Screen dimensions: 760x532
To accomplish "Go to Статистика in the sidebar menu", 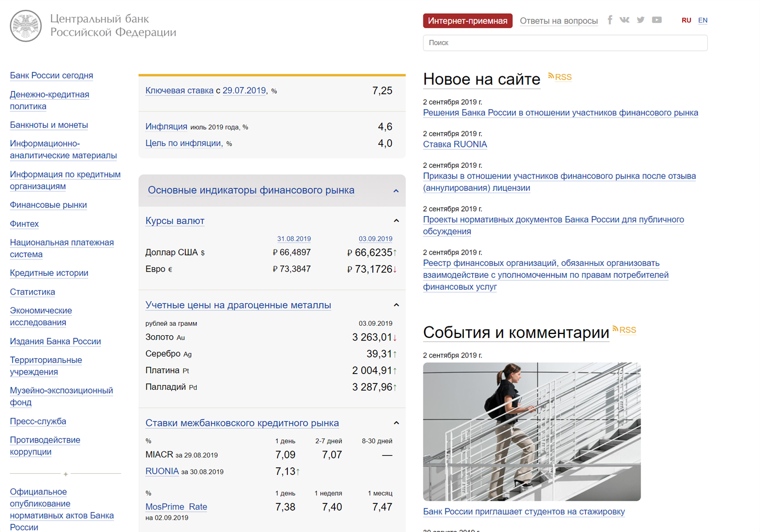I will click(32, 292).
